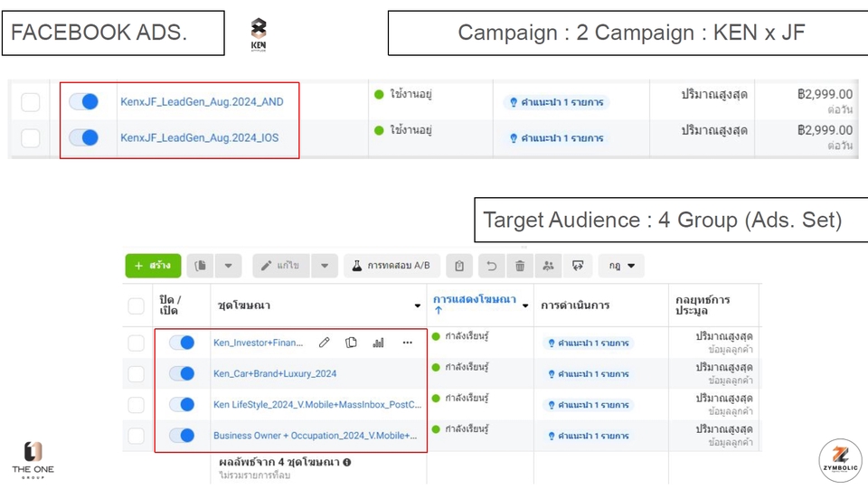Tick the checkbox for KenxJF_LeadGen_Aug.2024_AND campaign
This screenshot has width=868, height=489.
[x=31, y=102]
